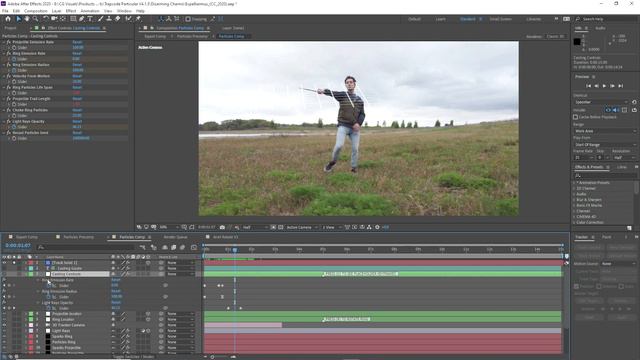The width and height of the screenshot is (640, 360).
Task: Select the Roto Brush tool
Action: [x=129, y=19]
